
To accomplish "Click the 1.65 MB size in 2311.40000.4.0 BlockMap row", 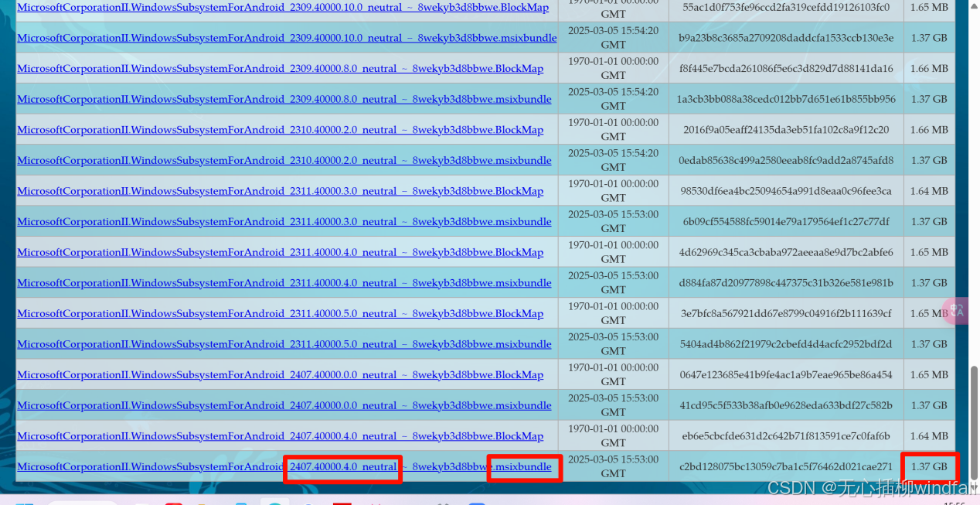I will 929,252.
